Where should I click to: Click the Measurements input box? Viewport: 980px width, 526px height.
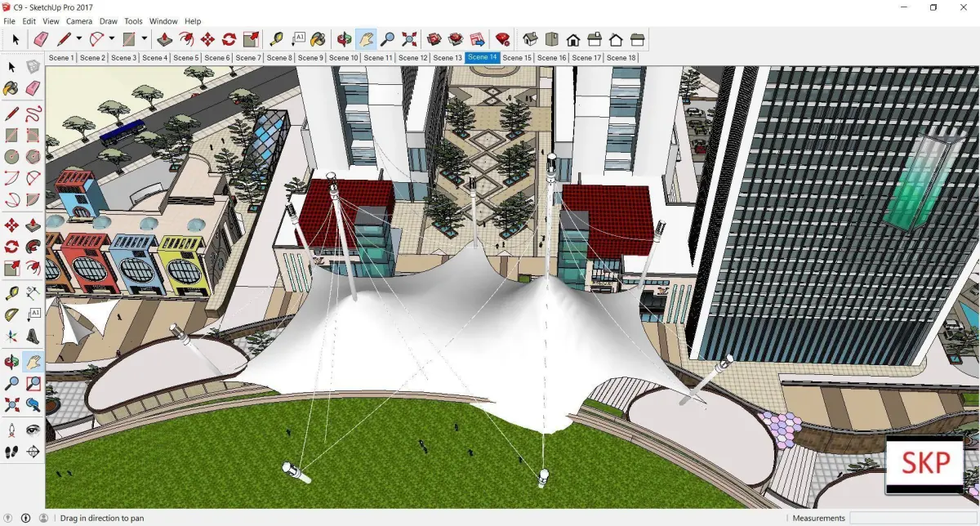pyautogui.click(x=913, y=518)
